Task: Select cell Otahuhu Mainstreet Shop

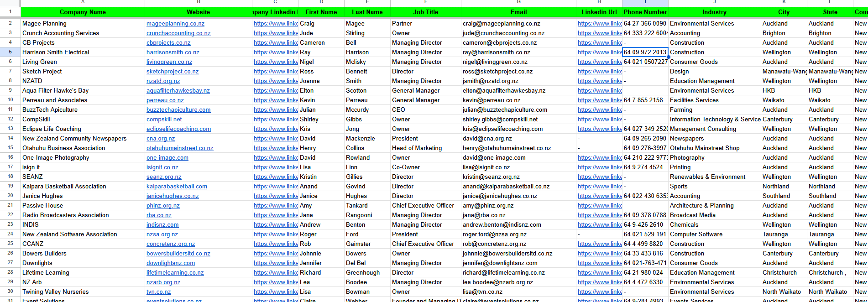Action: [x=715, y=148]
